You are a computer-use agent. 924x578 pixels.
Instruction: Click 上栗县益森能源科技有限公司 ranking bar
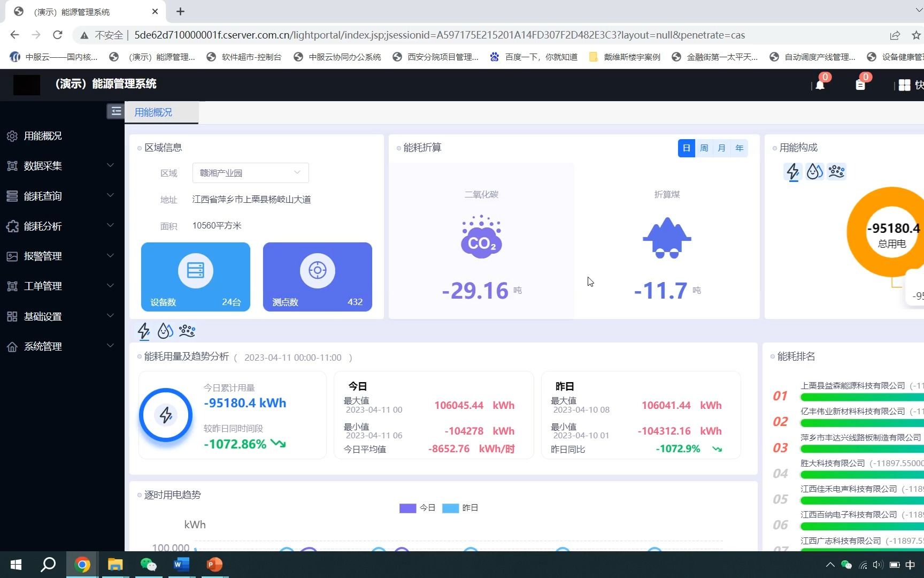coord(862,397)
